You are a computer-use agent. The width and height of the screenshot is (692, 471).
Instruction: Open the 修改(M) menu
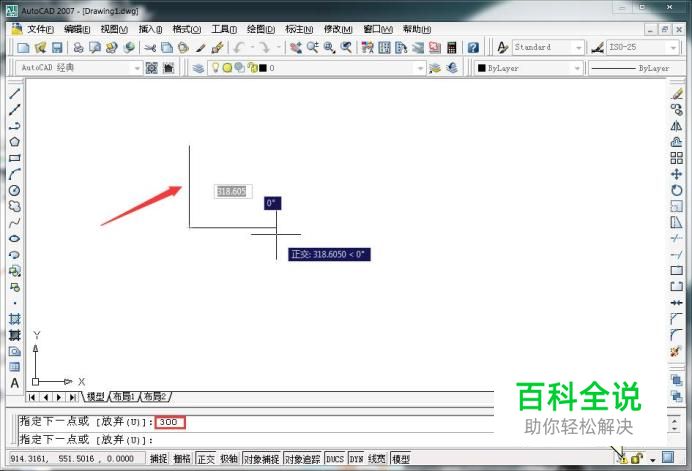tap(338, 29)
